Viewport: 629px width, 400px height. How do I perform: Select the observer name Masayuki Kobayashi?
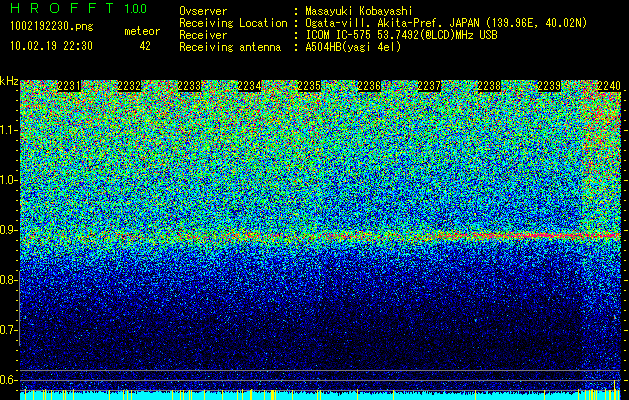[359, 11]
